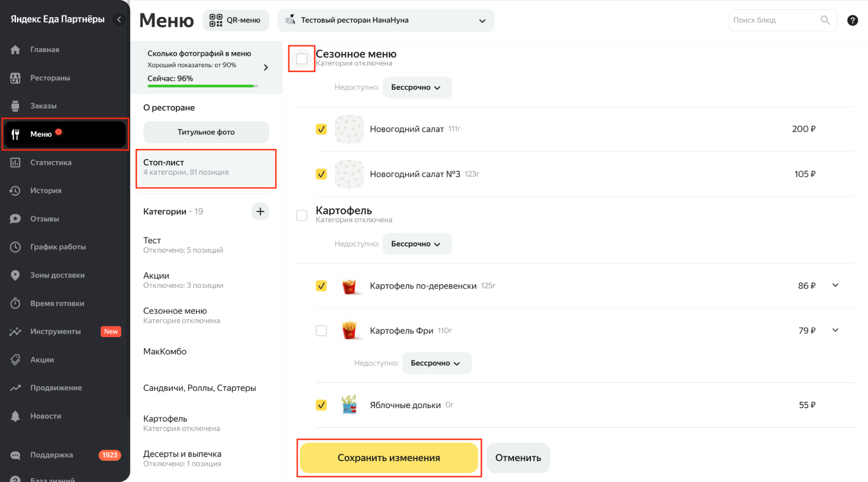Click the QR code icon
Screen dimensions: 868x482
216,20
